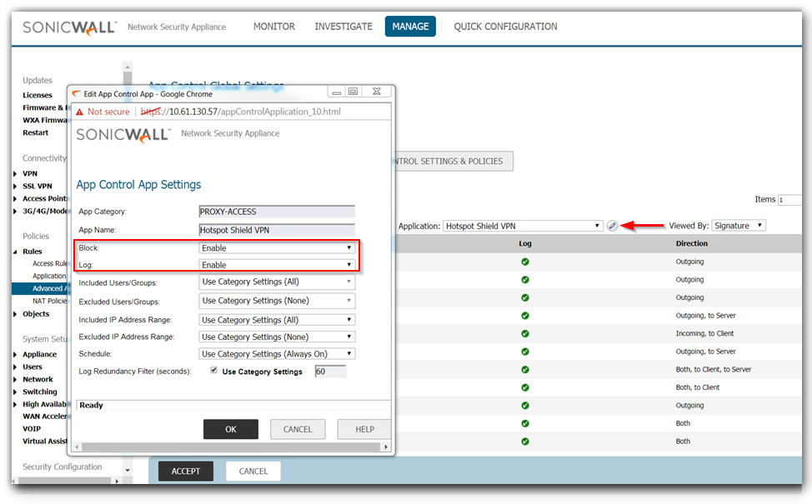
Task: Open the Viewed By Signature dropdown
Action: coord(739,226)
